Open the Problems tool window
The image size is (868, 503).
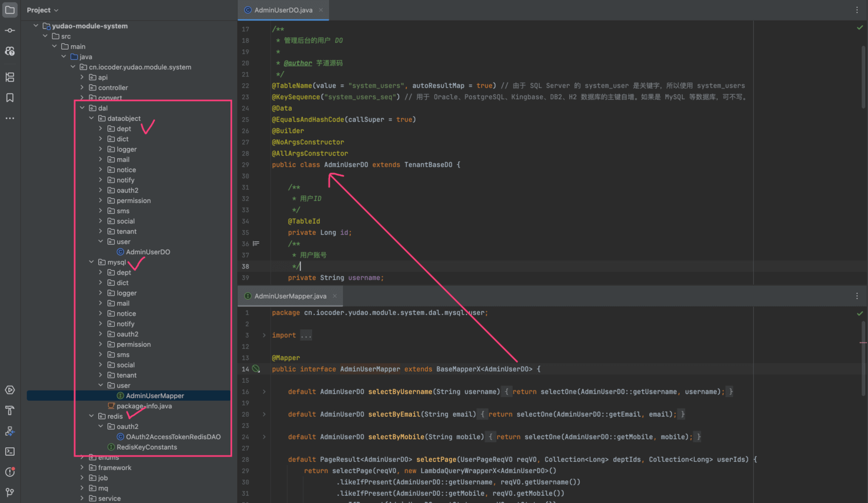click(x=10, y=472)
